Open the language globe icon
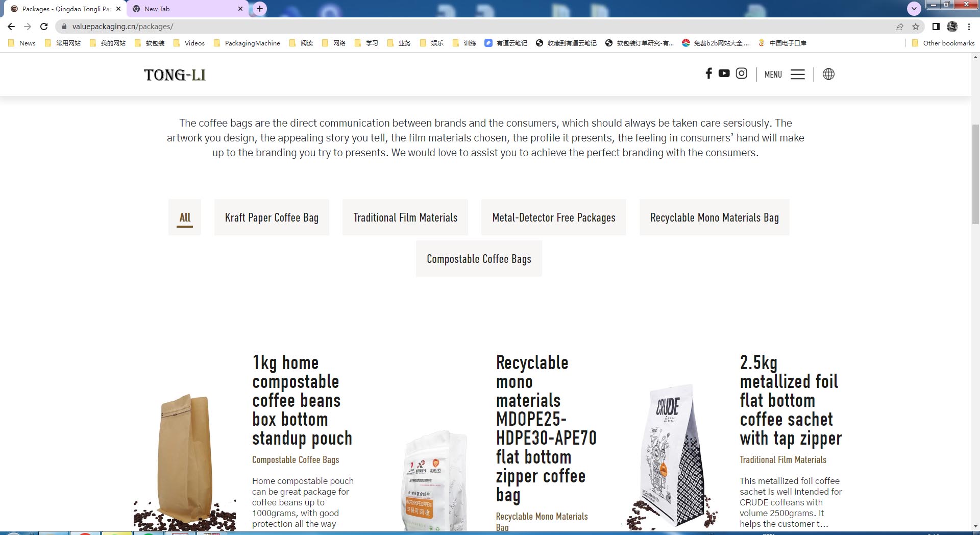Viewport: 980px width, 535px height. coord(828,74)
